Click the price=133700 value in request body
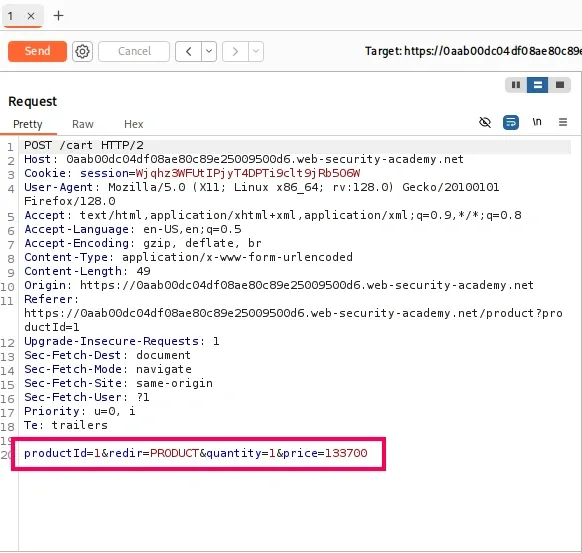Screen dimensions: 582x553 pos(325,453)
